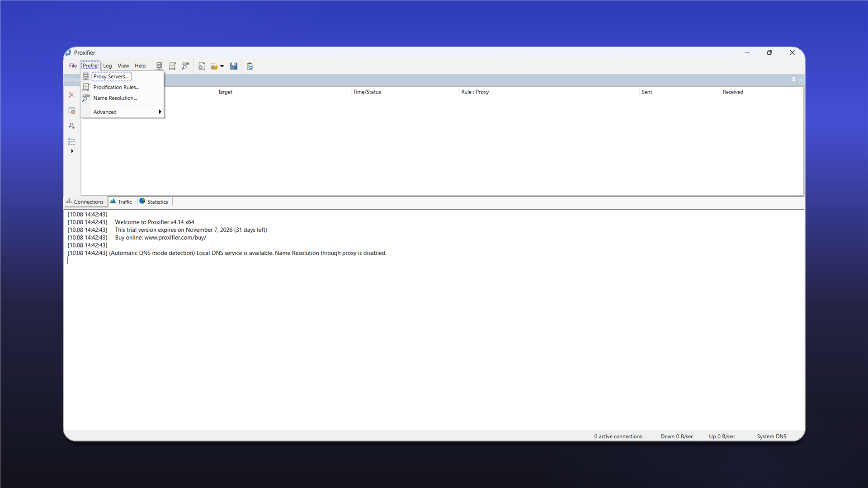Image resolution: width=868 pixels, height=488 pixels.
Task: Click '0 active connections' in status bar
Action: [x=618, y=436]
